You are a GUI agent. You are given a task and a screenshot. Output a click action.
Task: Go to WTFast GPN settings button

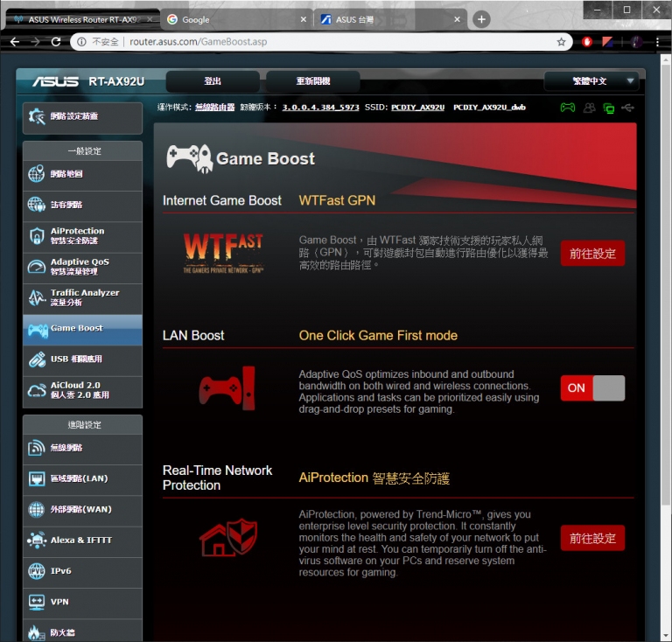592,254
